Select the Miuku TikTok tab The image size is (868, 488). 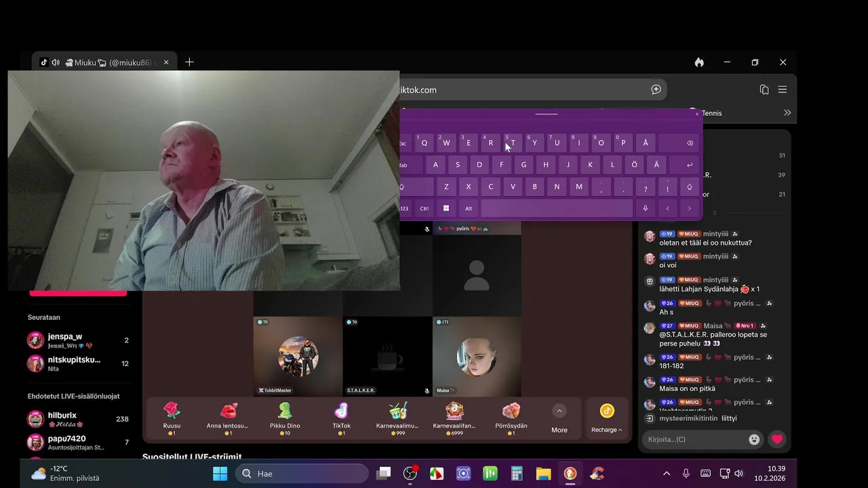point(103,62)
